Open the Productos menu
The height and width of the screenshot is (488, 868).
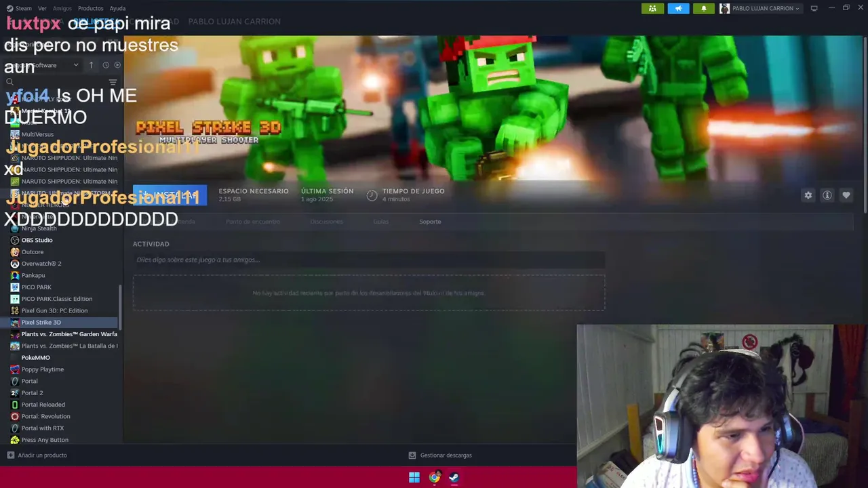(91, 8)
